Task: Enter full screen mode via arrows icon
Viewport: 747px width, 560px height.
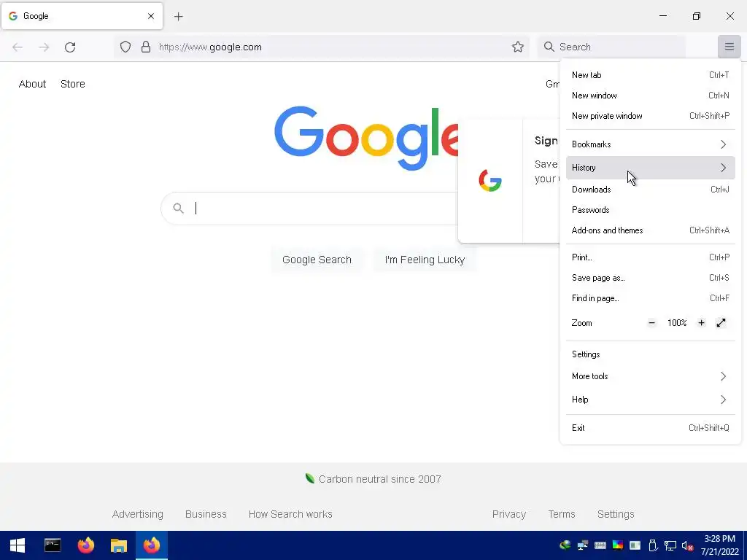Action: [x=721, y=323]
